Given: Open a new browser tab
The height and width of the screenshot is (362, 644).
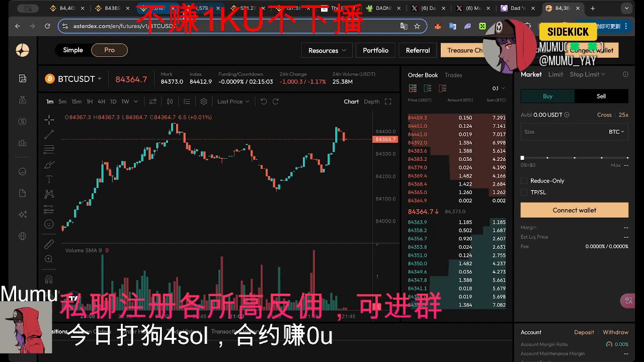Looking at the screenshot, I should (593, 8).
